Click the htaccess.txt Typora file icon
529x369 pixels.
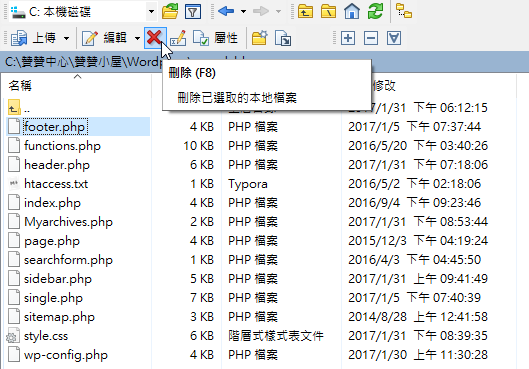pos(13,184)
